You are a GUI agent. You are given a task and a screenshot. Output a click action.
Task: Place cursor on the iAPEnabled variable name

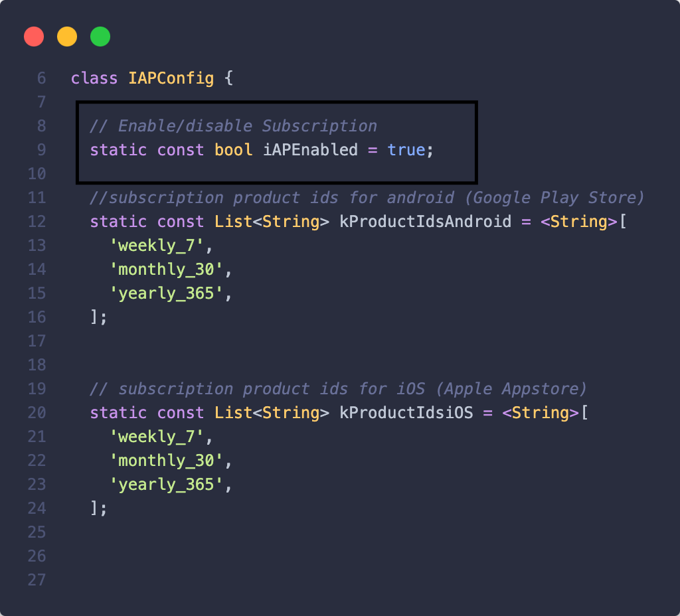click(310, 150)
